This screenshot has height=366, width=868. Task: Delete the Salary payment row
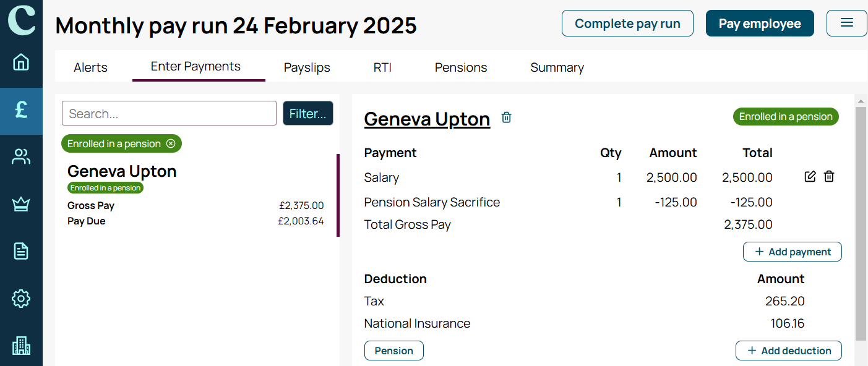(829, 177)
